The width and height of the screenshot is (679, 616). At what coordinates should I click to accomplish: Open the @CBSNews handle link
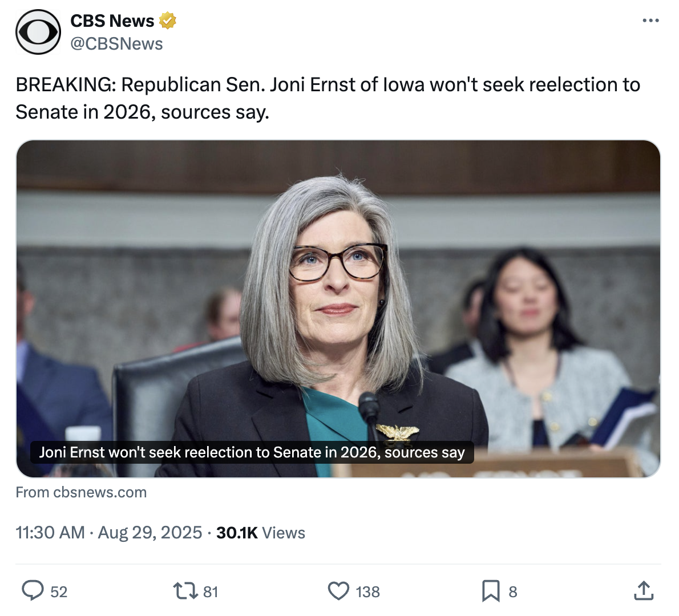tap(116, 44)
